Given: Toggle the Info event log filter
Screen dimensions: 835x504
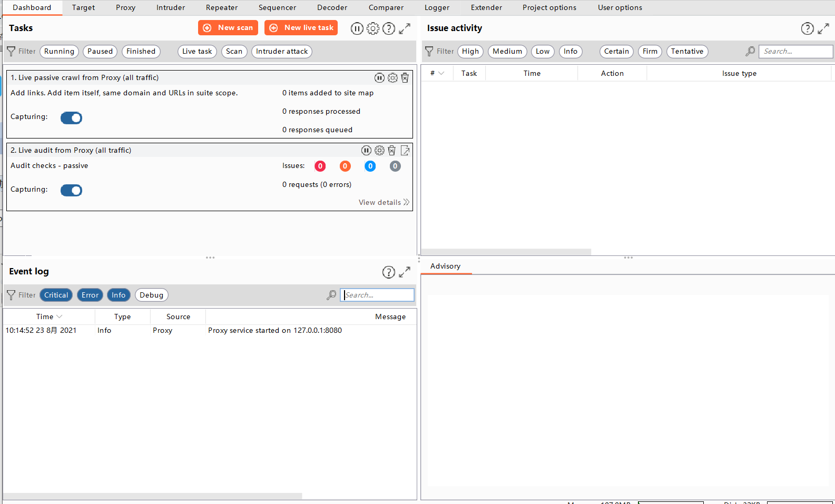Looking at the screenshot, I should coord(119,295).
